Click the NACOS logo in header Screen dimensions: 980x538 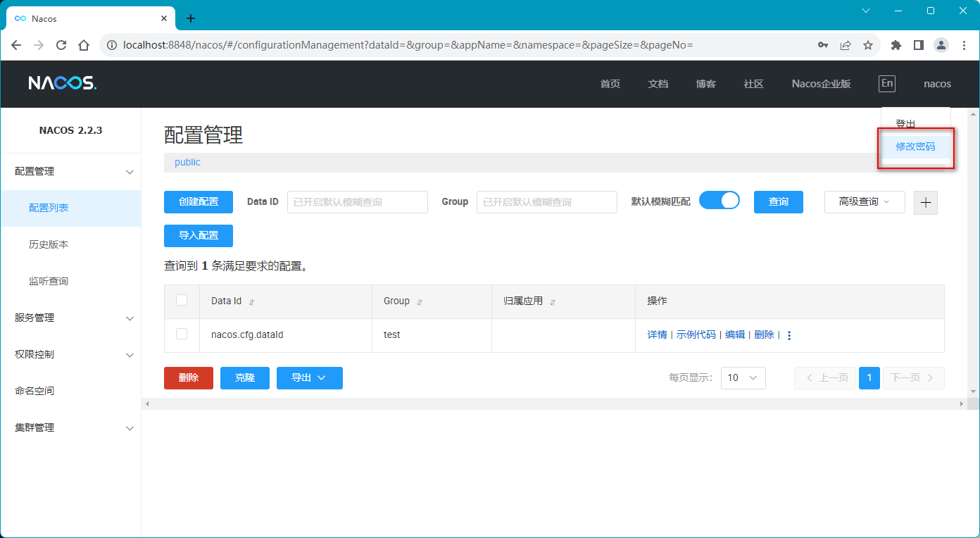(63, 83)
